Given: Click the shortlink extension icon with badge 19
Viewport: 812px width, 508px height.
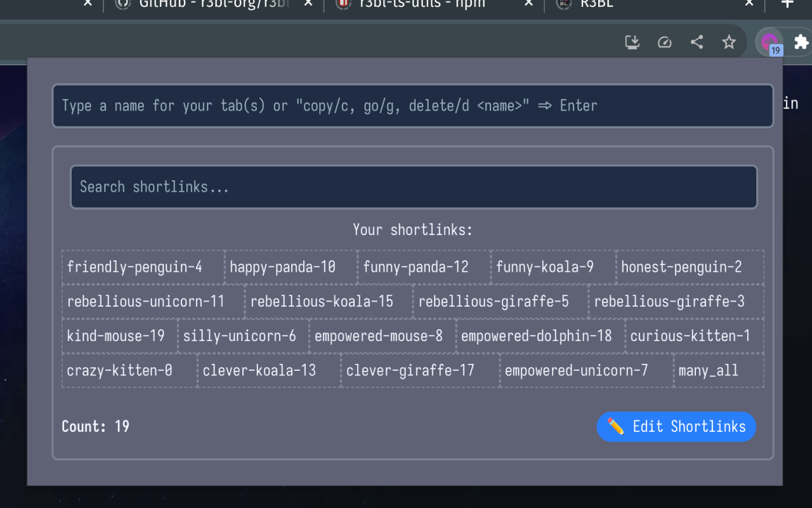Looking at the screenshot, I should click(x=769, y=43).
